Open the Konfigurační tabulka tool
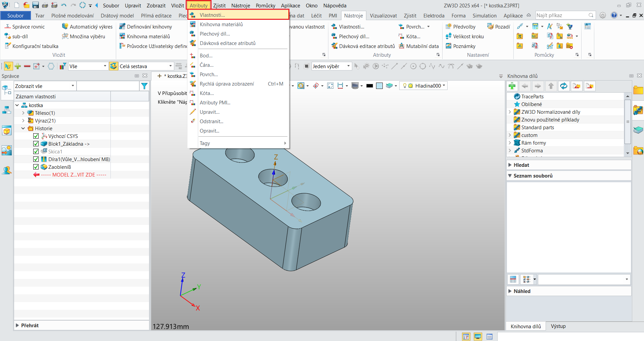Screen dimensions: 644x341 (32, 46)
